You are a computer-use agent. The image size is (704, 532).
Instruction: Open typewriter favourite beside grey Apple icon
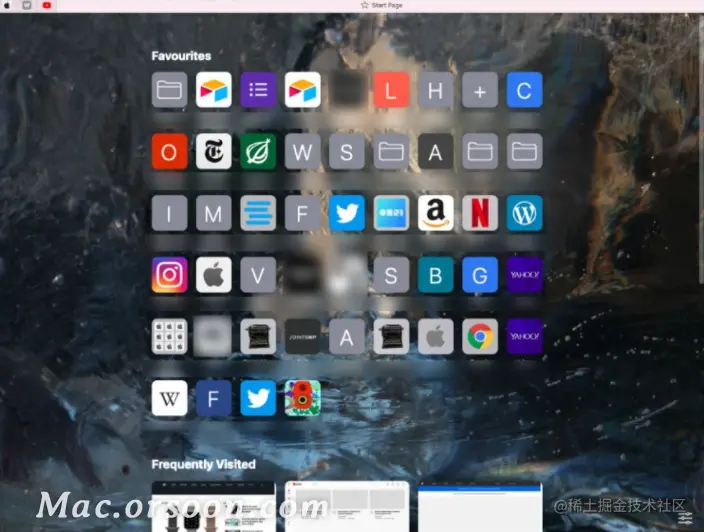coord(391,336)
